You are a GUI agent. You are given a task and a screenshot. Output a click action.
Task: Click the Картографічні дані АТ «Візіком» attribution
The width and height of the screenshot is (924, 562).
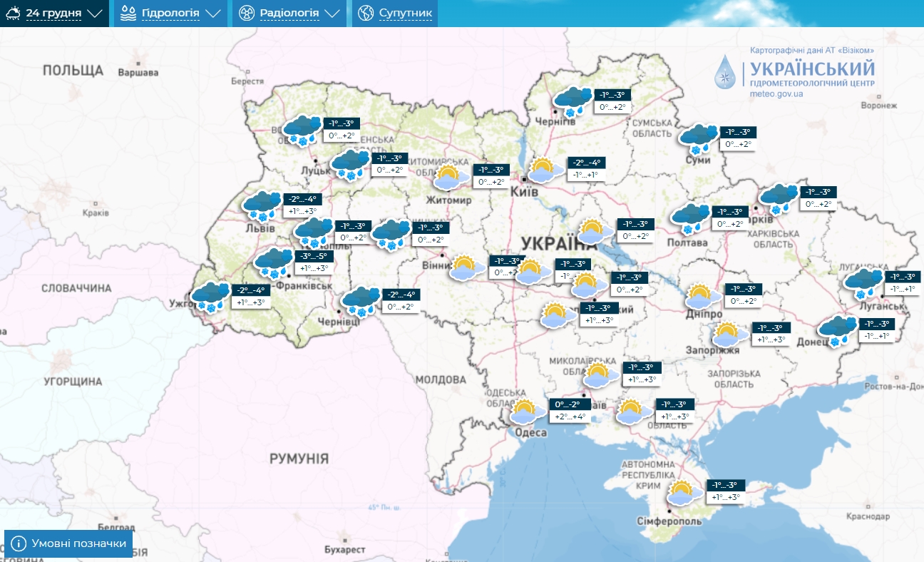tap(812, 51)
